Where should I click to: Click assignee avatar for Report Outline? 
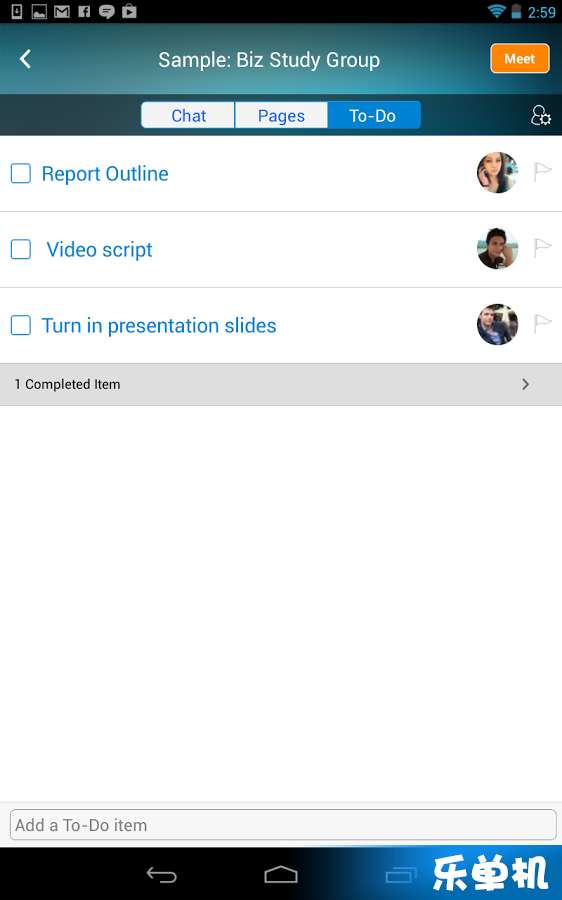[x=497, y=173]
